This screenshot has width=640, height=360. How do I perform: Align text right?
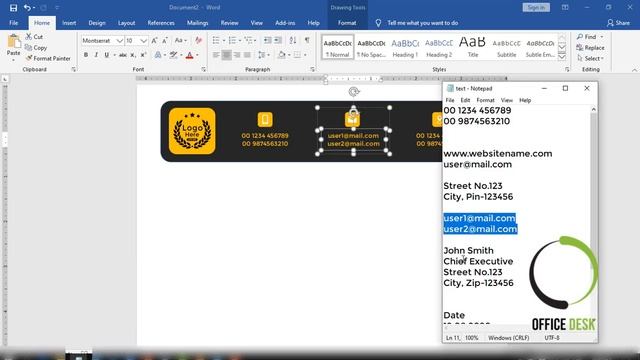tap(237, 55)
